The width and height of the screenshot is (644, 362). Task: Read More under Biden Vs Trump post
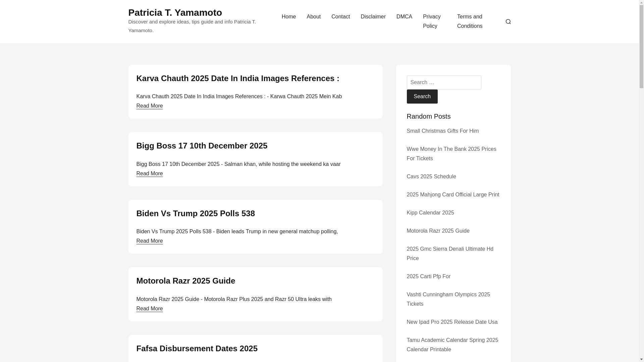149,241
